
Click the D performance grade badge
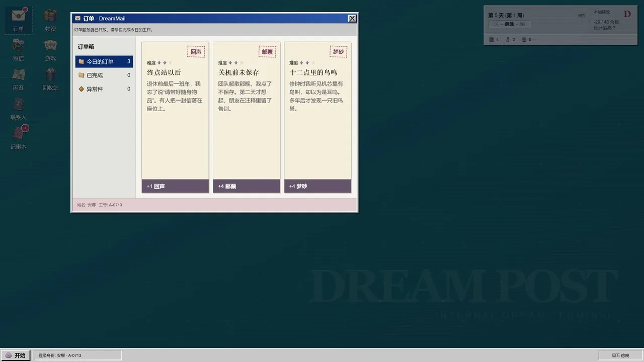[x=627, y=14]
